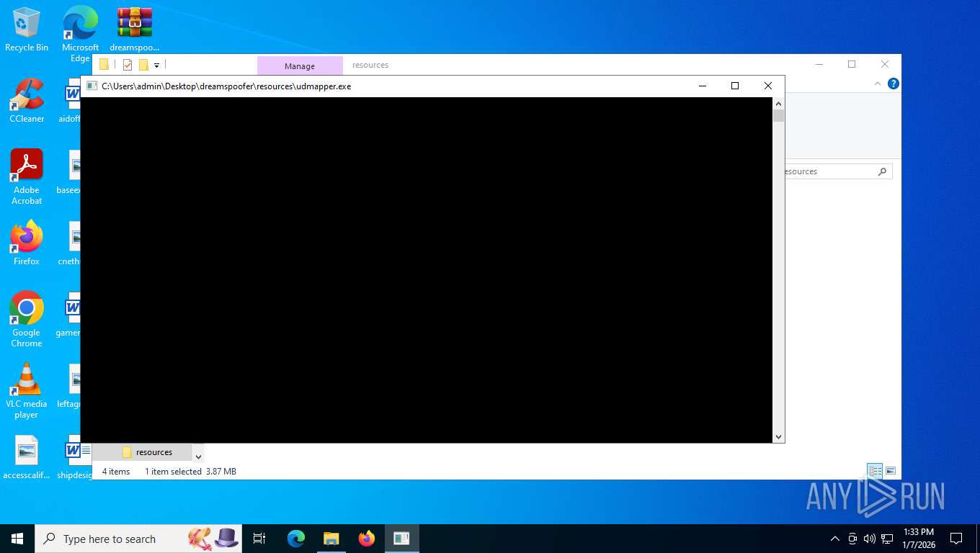The image size is (980, 553).
Task: Maximize the udmapper.exe console window
Action: (x=735, y=86)
